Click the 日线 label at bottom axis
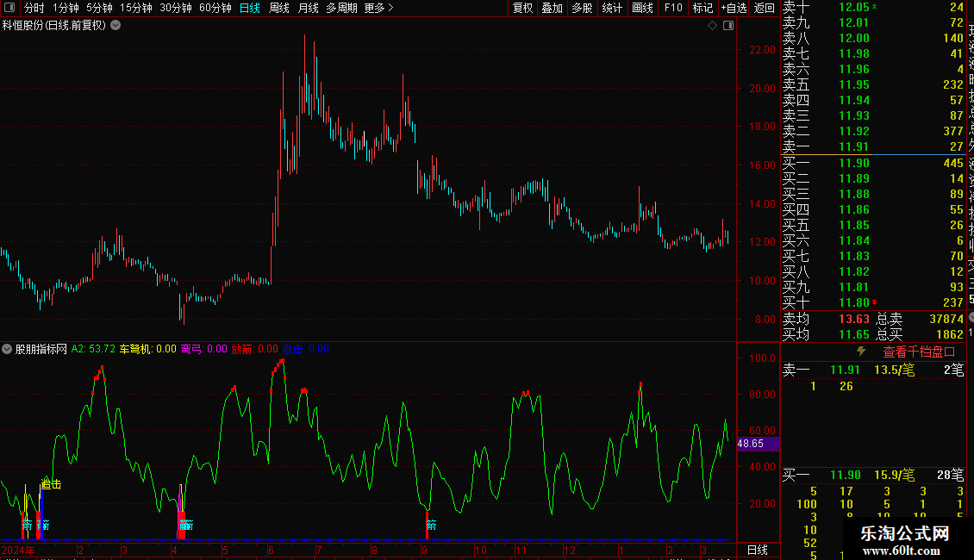The width and height of the screenshot is (974, 560). 757,550
